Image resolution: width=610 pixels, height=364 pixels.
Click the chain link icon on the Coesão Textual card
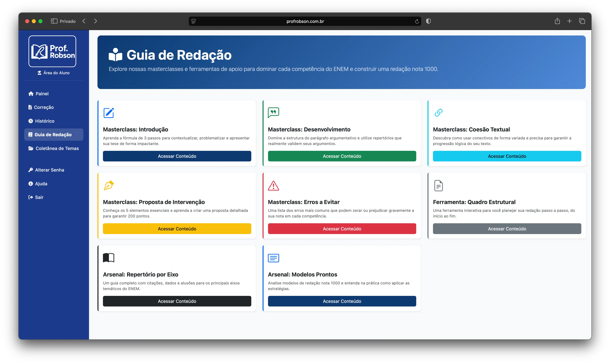[x=439, y=113]
